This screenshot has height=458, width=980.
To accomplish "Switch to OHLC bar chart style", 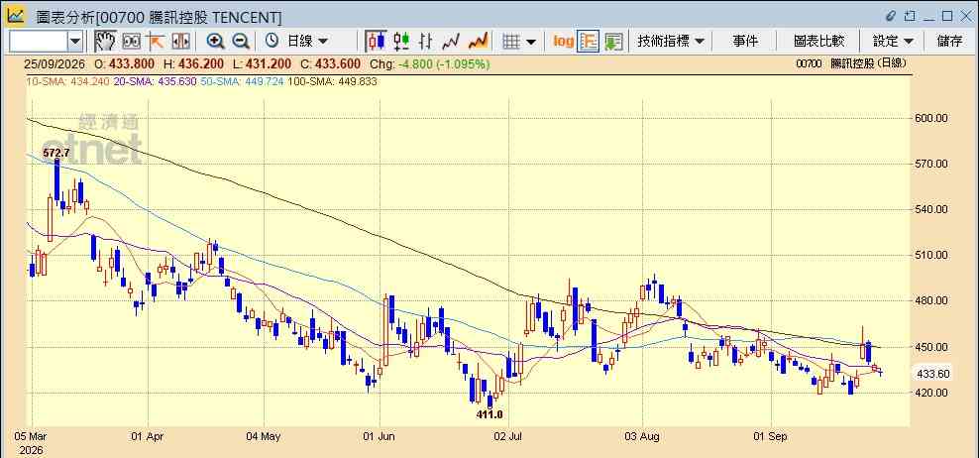I will [426, 42].
